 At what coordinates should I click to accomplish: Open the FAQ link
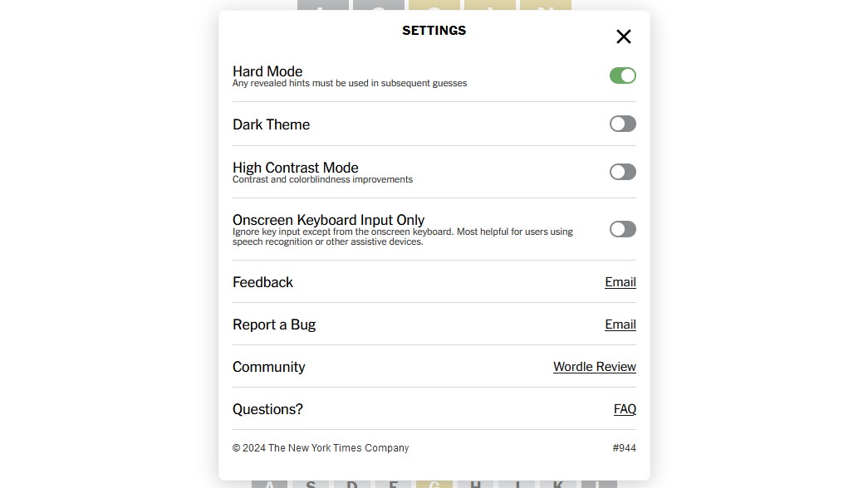(625, 409)
